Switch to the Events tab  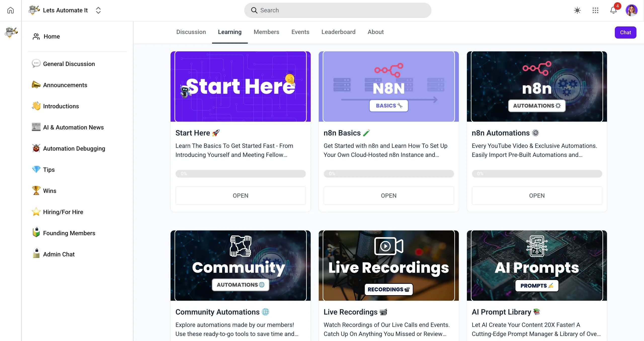[300, 32]
